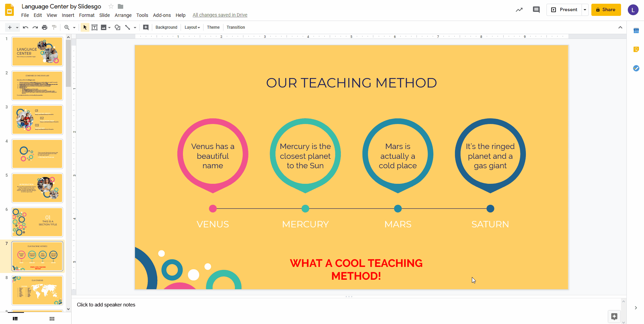Click the zoom magnifier icon

pyautogui.click(x=67, y=27)
